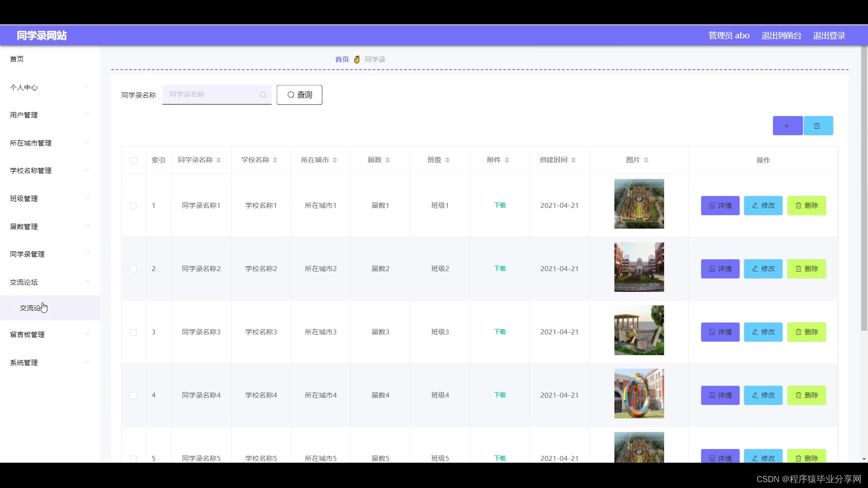868x488 pixels.
Task: Click 删除 delete button for row 2
Action: click(x=807, y=269)
